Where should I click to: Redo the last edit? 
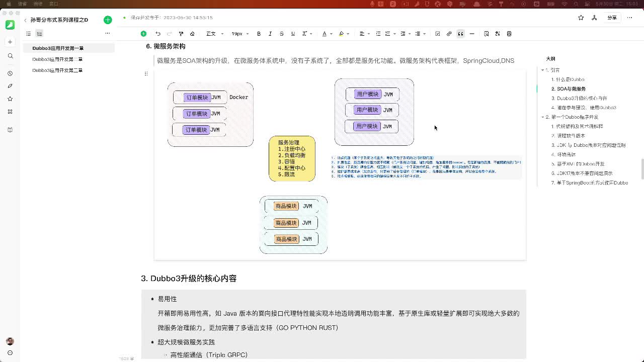169,34
